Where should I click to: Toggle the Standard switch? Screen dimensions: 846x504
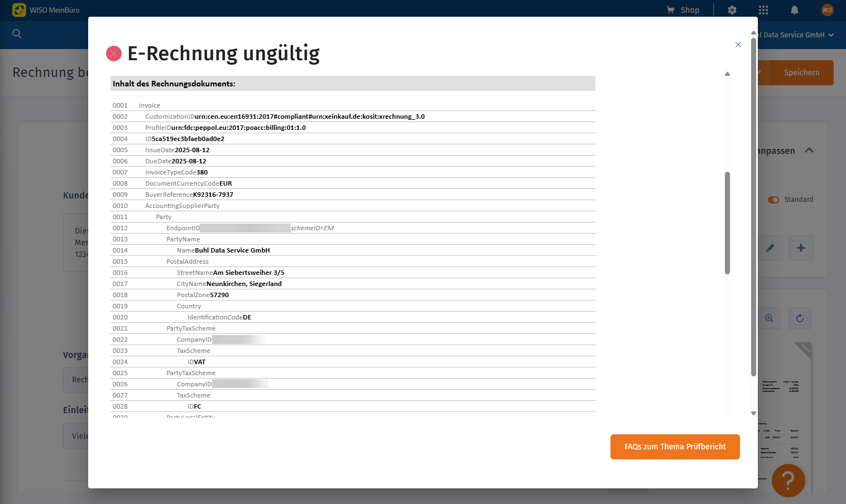tap(773, 200)
